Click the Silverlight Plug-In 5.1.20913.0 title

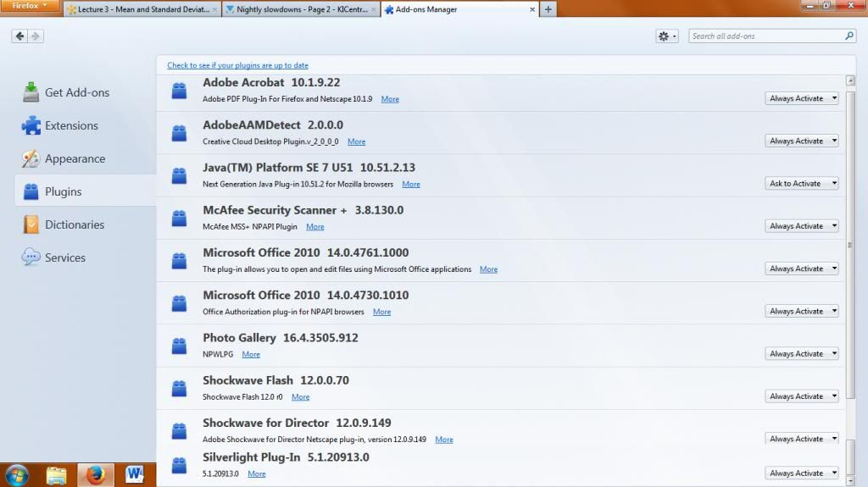286,457
